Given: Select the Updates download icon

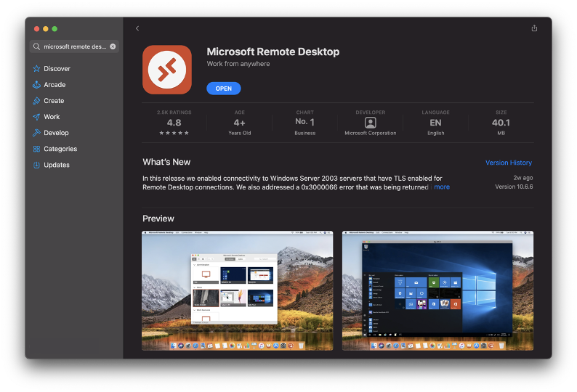Looking at the screenshot, I should coord(36,165).
